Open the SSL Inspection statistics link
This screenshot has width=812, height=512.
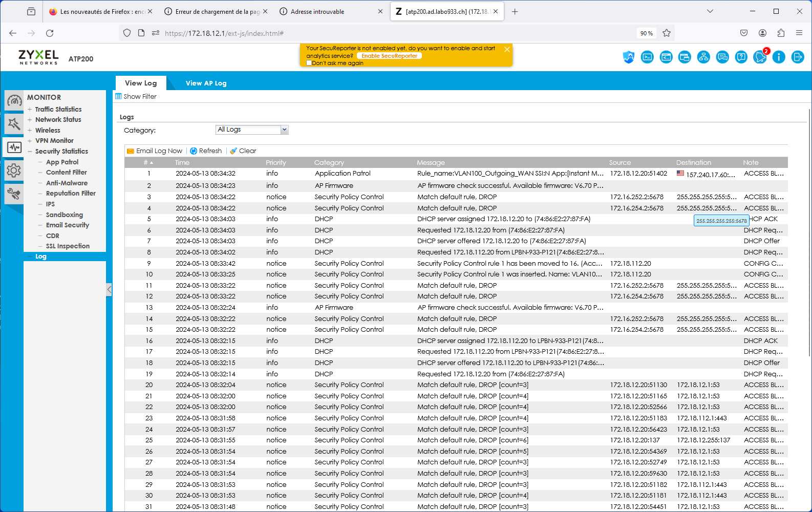(68, 246)
